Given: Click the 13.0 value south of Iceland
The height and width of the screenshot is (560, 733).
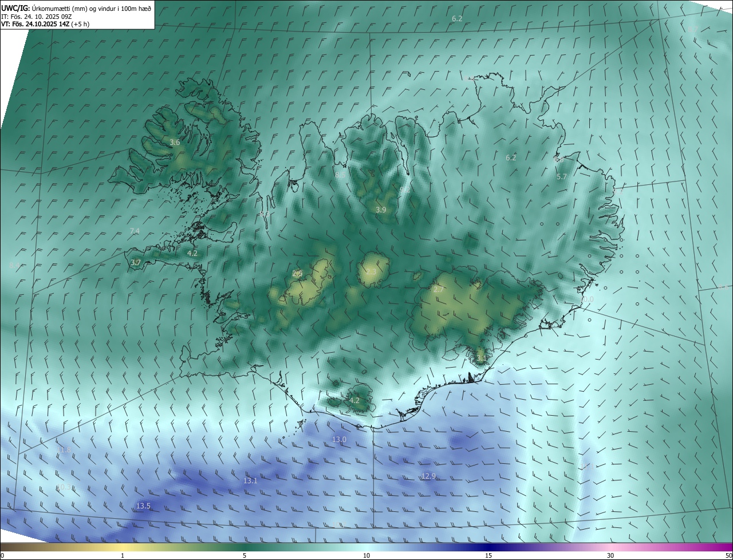Looking at the screenshot, I should 339,440.
